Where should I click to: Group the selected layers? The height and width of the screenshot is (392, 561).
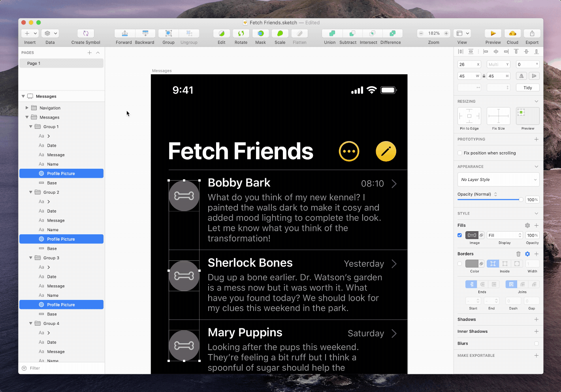point(168,34)
